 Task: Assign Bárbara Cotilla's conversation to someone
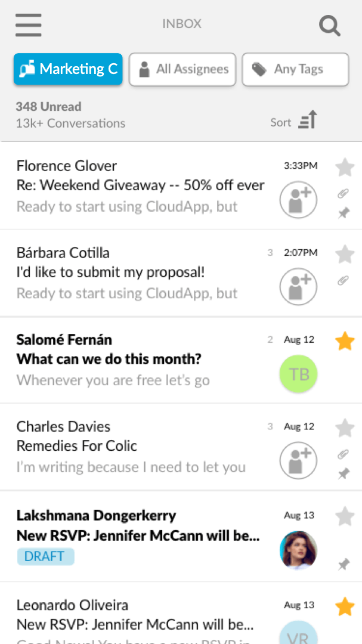pyautogui.click(x=298, y=287)
